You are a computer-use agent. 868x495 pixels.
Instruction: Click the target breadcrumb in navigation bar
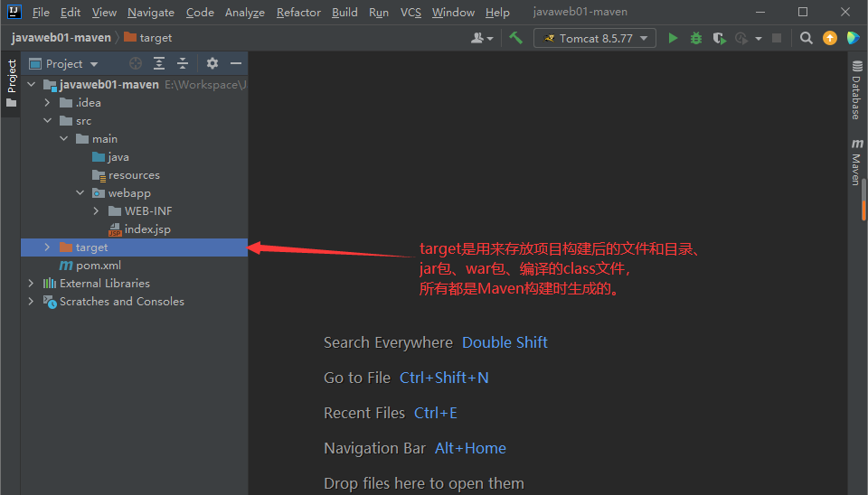(x=147, y=38)
